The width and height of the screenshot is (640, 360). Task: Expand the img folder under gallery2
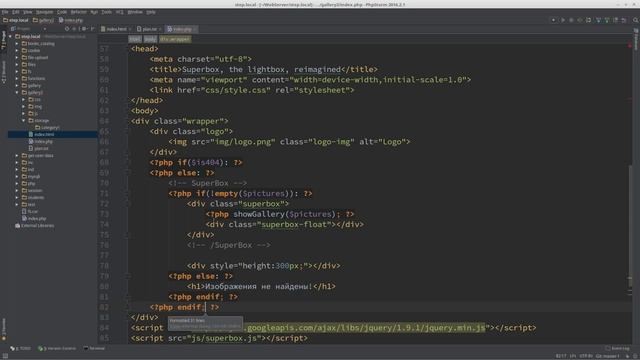pyautogui.click(x=24, y=107)
